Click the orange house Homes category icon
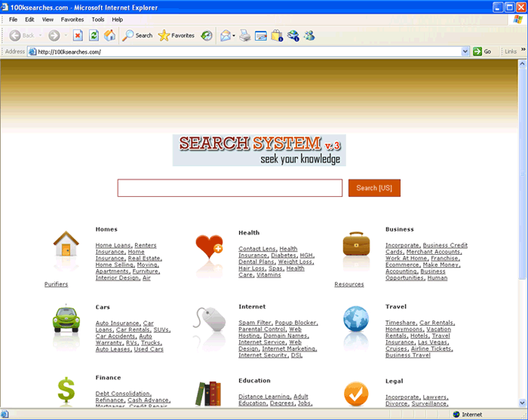 point(66,245)
